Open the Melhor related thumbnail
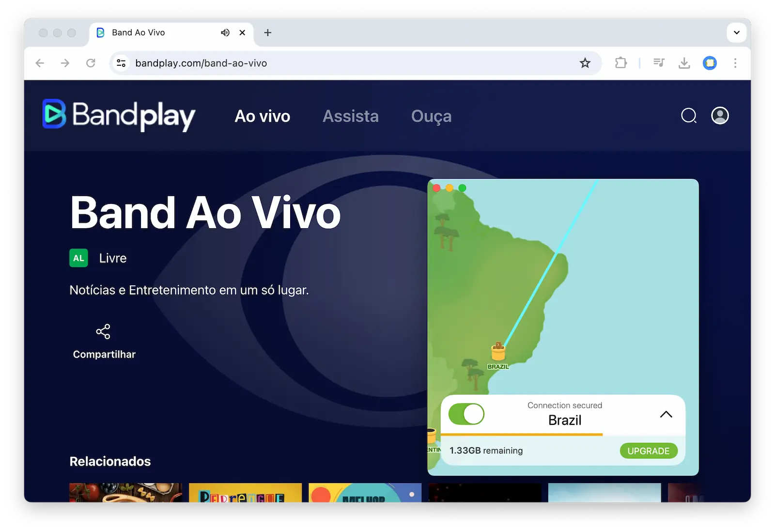Viewport: 775px width, 532px height. tap(365, 492)
